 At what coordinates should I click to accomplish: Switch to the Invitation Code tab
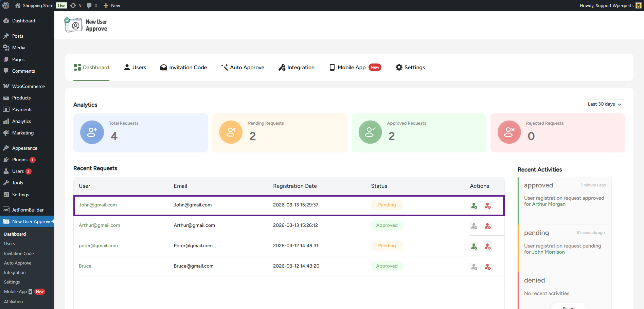pyautogui.click(x=184, y=68)
